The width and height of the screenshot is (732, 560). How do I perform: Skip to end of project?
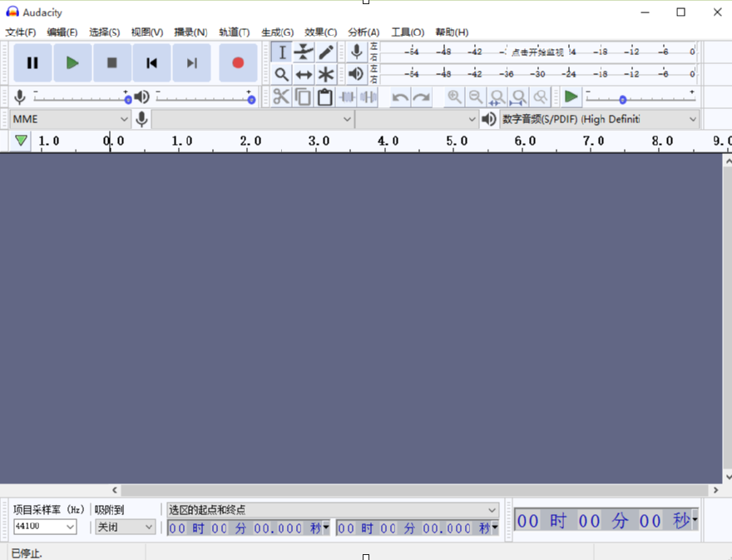click(x=191, y=62)
